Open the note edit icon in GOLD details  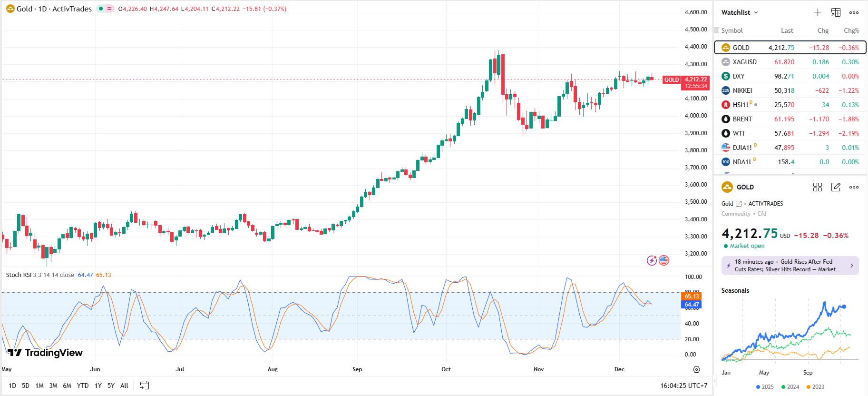click(x=836, y=187)
